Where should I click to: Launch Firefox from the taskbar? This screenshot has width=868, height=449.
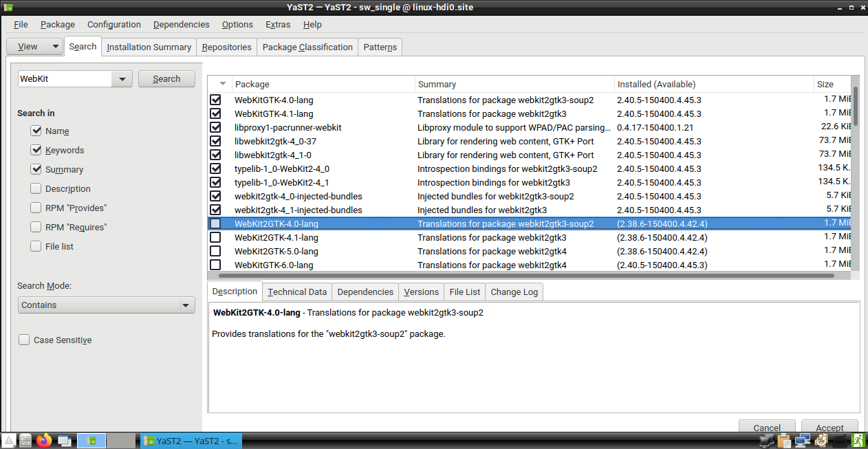pos(43,440)
